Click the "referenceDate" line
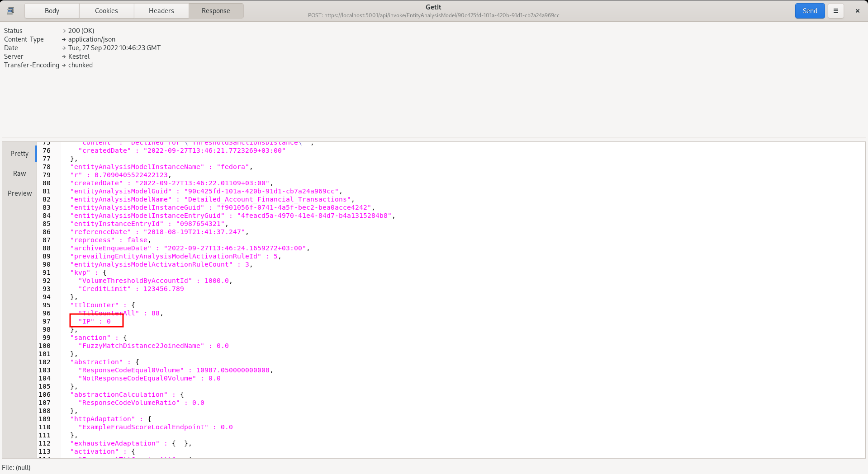Viewport: 868px width, 474px height. point(159,232)
